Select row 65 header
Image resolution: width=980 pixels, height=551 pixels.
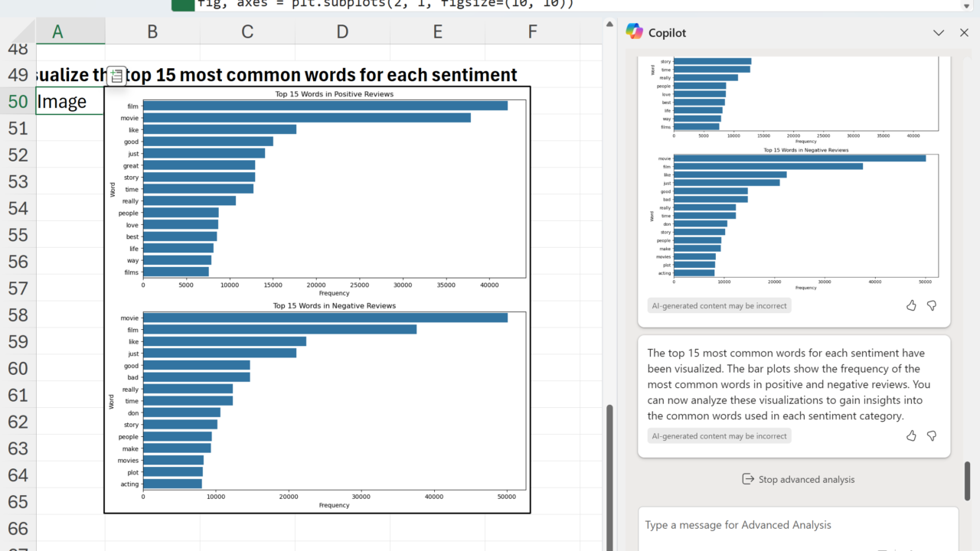[18, 502]
